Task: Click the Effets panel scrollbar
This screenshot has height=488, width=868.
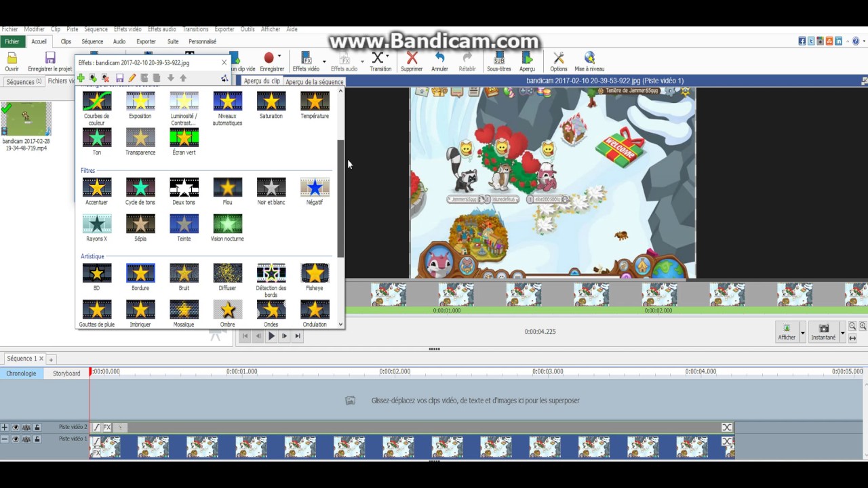Action: coord(340,198)
